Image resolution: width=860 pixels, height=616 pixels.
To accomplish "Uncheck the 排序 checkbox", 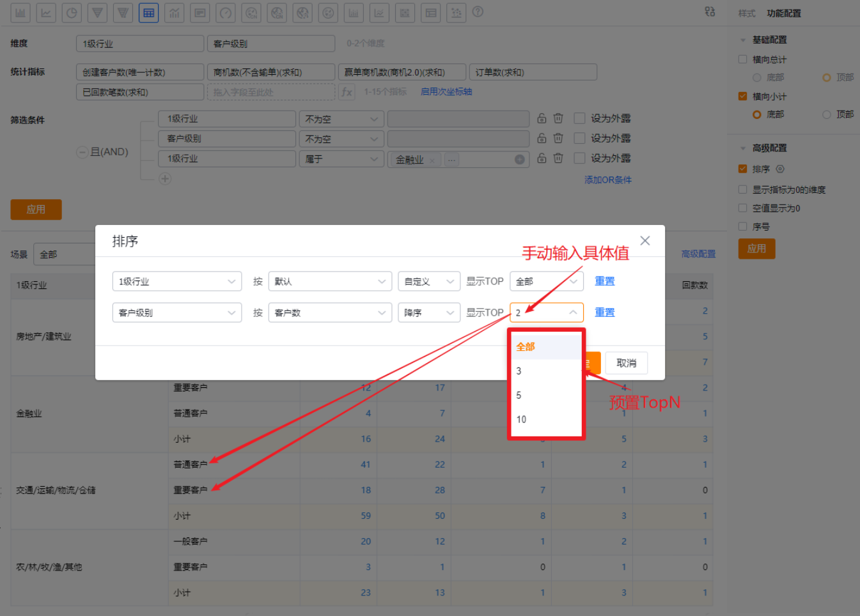I will 742,169.
